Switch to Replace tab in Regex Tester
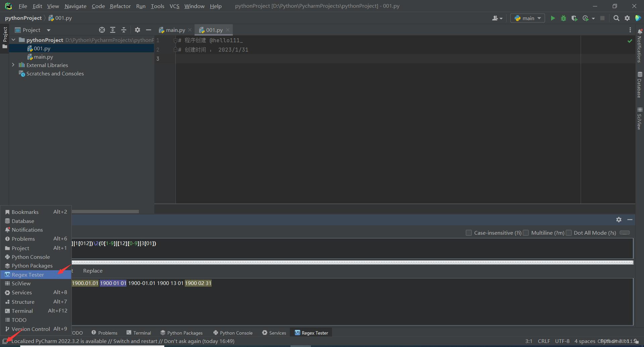Screen dimensions: 644x347 click(93, 271)
